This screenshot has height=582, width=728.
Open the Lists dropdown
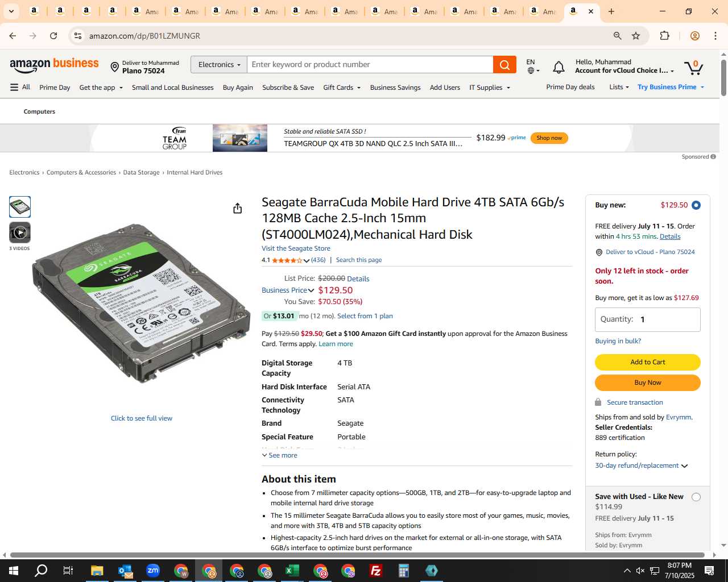619,87
